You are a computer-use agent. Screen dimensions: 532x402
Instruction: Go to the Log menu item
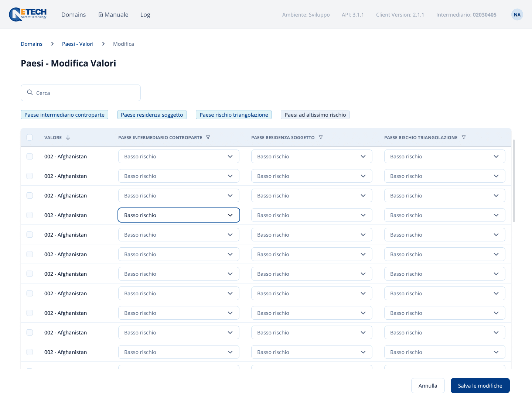coord(145,15)
